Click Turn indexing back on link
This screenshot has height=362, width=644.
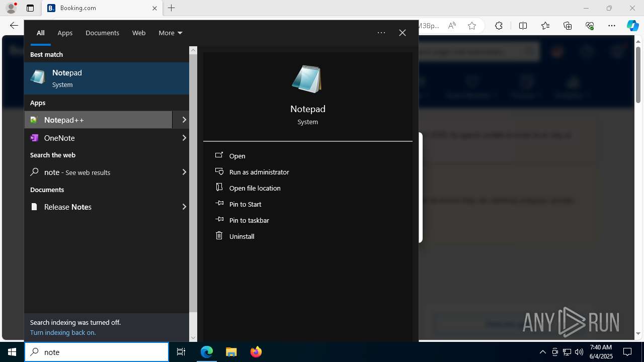click(x=63, y=332)
